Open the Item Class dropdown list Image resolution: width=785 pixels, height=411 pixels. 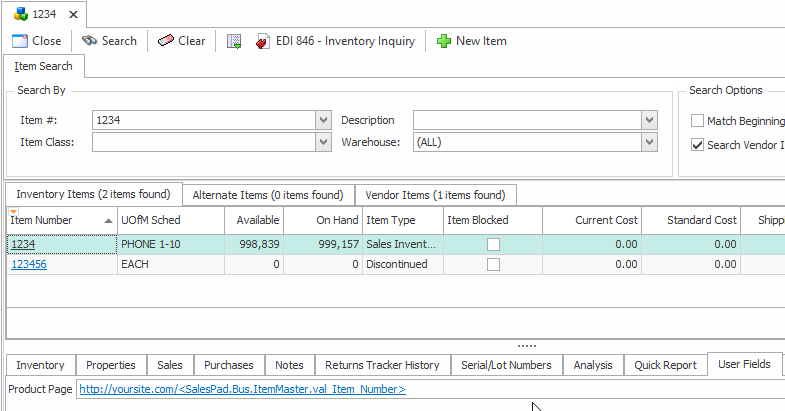tap(323, 142)
